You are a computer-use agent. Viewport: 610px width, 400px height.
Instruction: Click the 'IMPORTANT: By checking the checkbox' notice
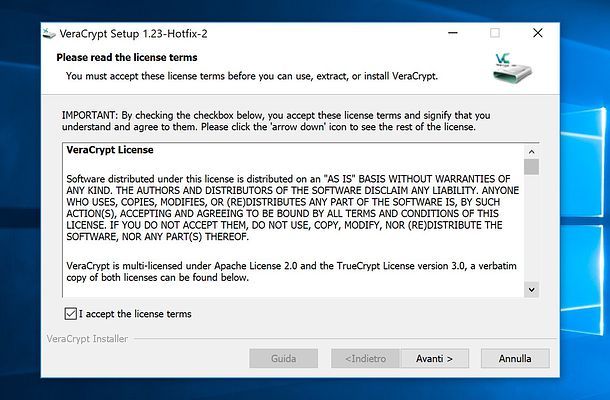coord(276,121)
